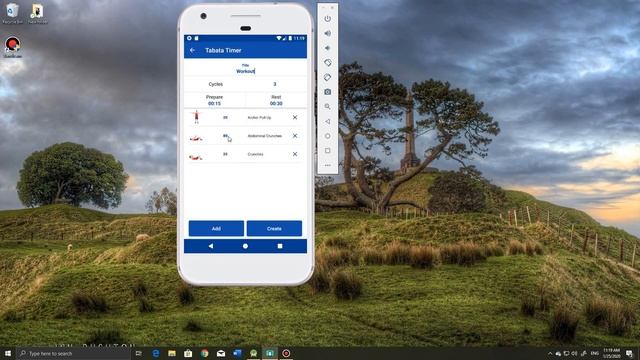Click the Type here to search box
This screenshot has width=640, height=360.
(73, 353)
